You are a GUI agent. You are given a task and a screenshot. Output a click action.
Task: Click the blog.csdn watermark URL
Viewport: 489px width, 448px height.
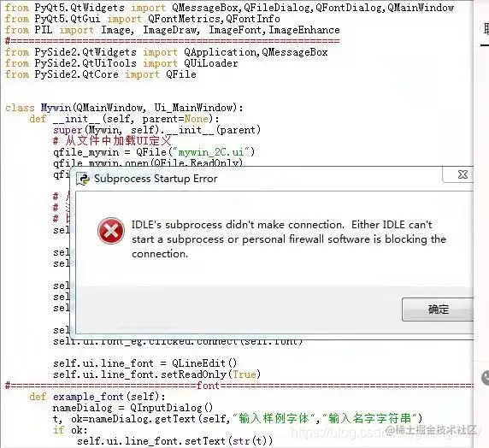coord(386,433)
